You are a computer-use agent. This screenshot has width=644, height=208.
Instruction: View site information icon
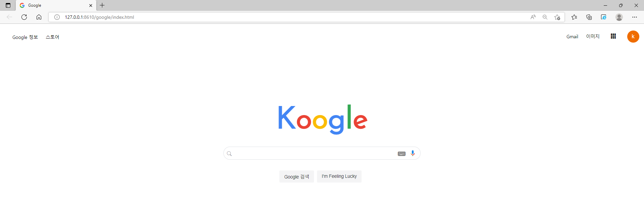point(57,17)
